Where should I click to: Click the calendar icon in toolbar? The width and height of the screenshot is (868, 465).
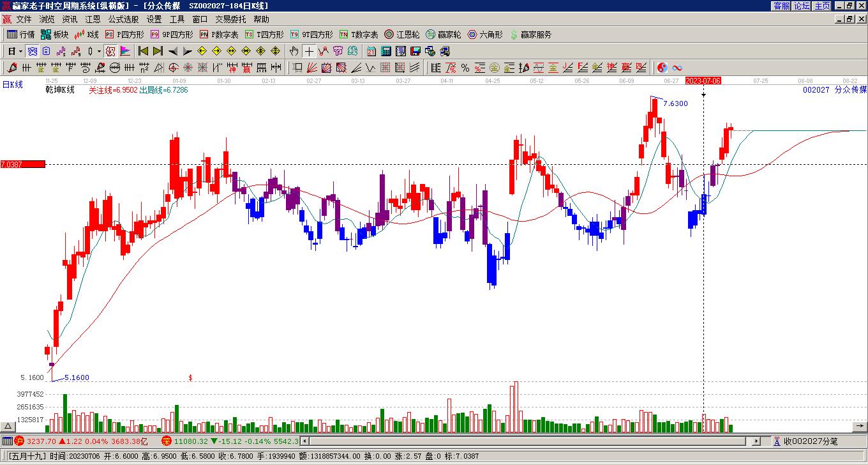[371, 51]
